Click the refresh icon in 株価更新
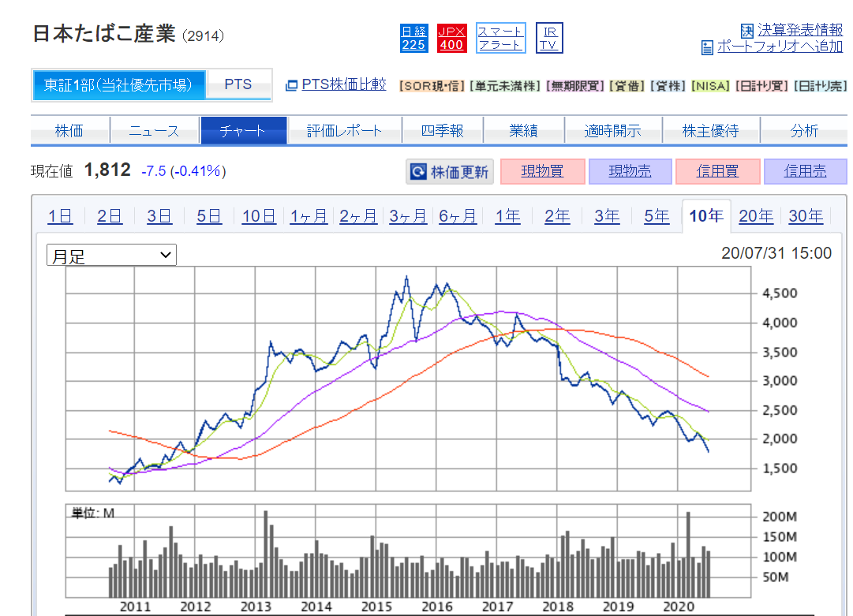This screenshot has width=853, height=616. coord(417,172)
